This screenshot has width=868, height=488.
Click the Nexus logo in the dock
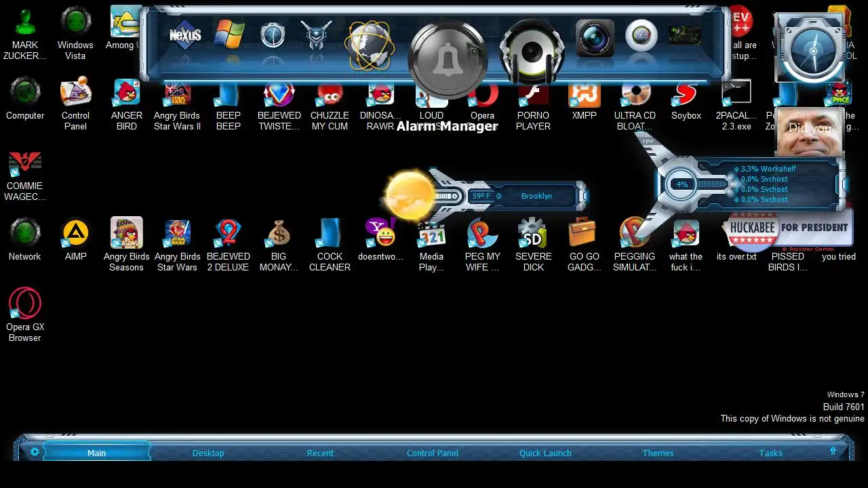point(185,35)
